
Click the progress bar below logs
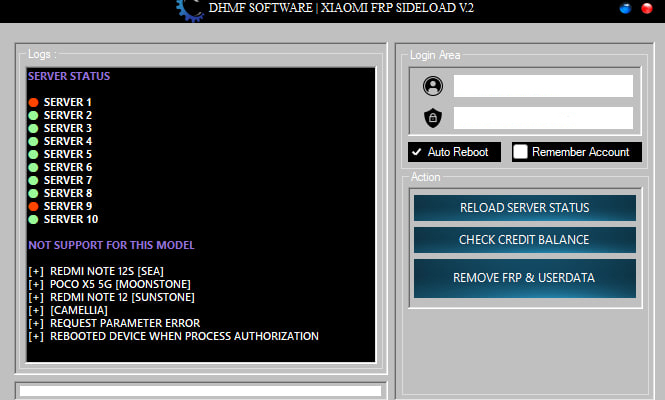coord(201,391)
